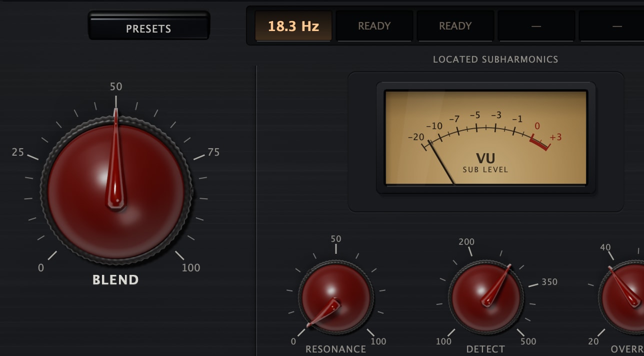Click the SUB LEVEL text in meter

point(485,170)
